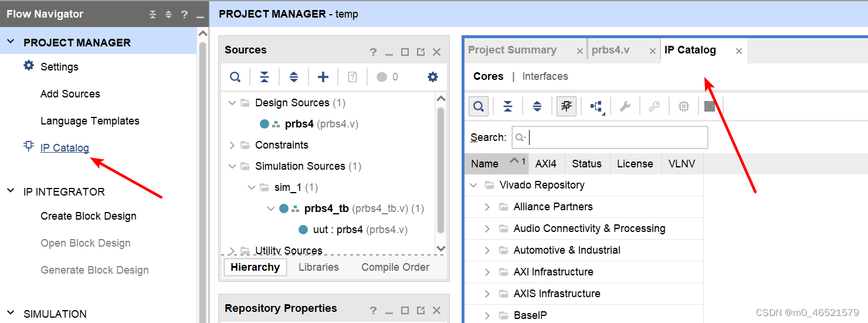Collapse the prbs4_tb node

click(x=270, y=208)
